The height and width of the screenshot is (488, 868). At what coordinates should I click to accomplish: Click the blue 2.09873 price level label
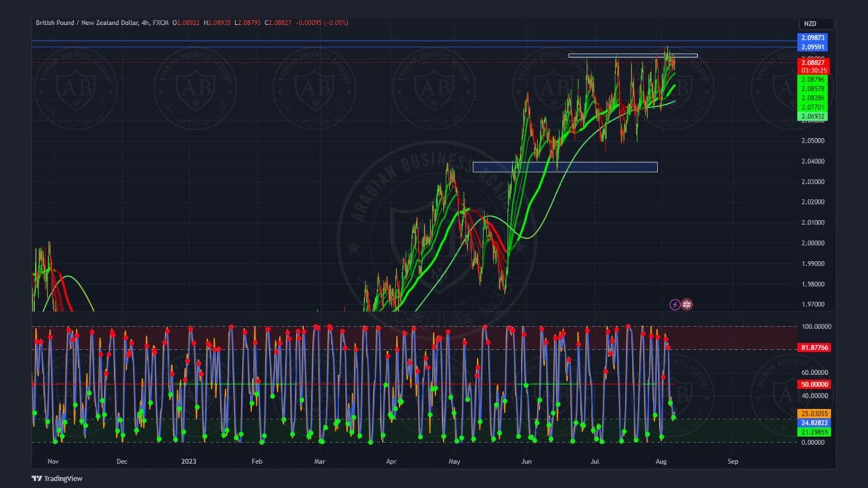(812, 38)
